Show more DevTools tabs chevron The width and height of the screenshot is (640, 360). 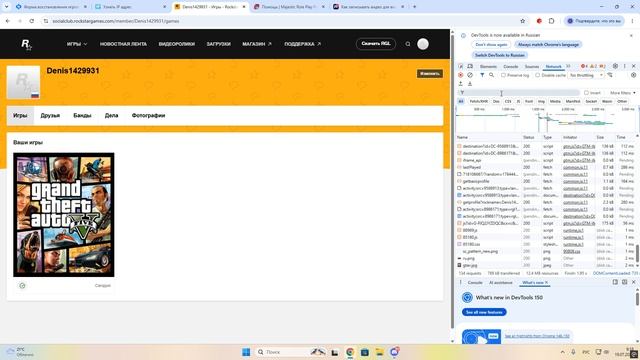pyautogui.click(x=568, y=66)
